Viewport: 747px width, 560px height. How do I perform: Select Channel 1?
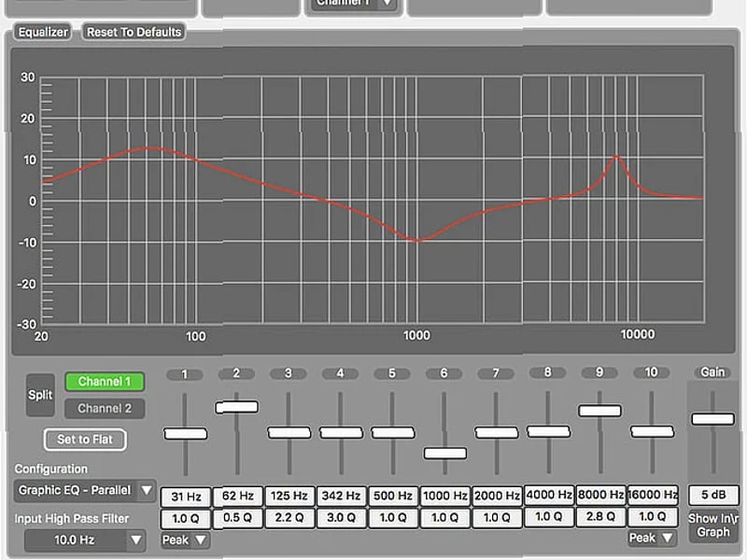(105, 382)
